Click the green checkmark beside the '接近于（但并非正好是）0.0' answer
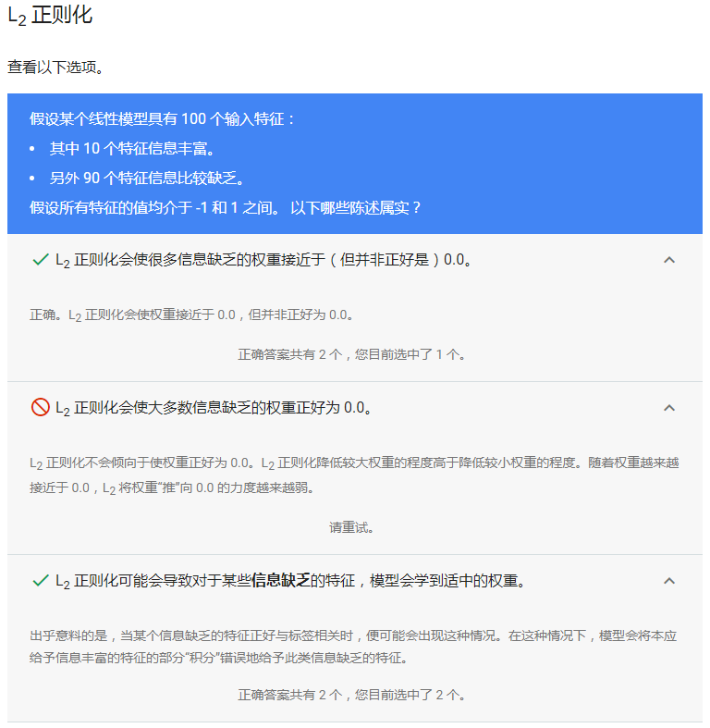 coord(40,260)
